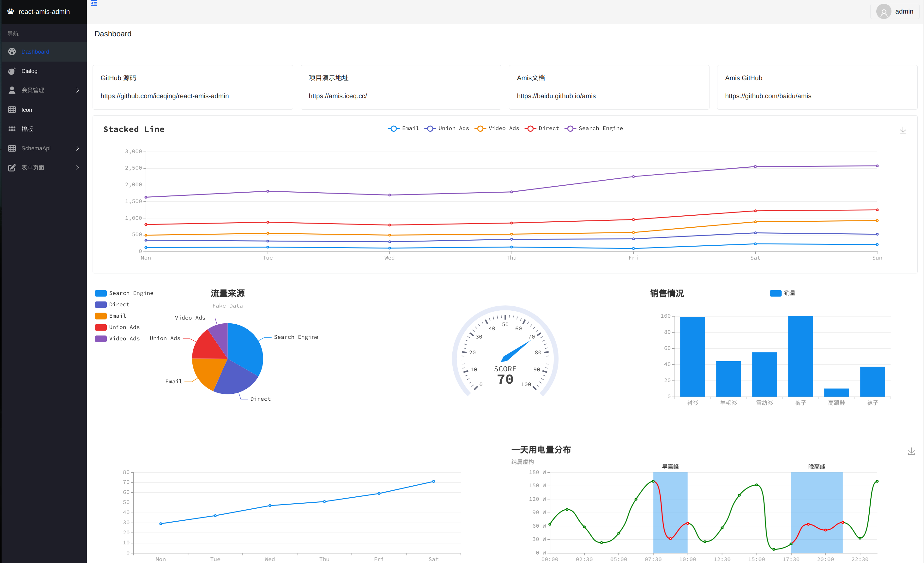Click the Dialog bomb icon
The image size is (924, 563).
[12, 71]
